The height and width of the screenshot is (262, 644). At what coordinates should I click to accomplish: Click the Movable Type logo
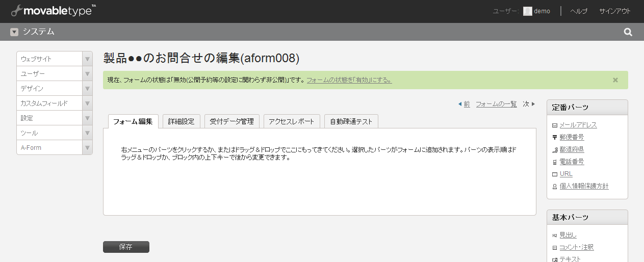click(x=53, y=11)
